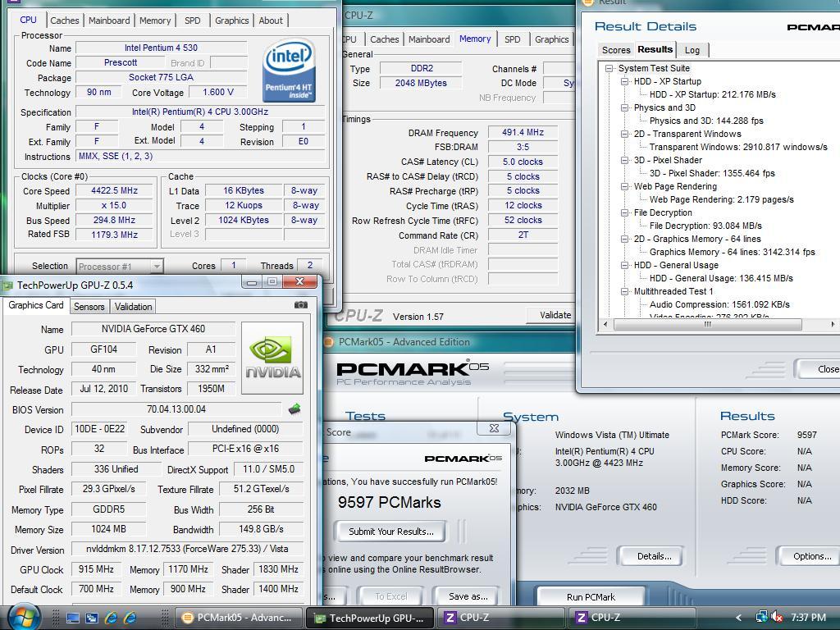840x630 pixels.
Task: Collapse the Web Page Rendering node
Action: (624, 186)
